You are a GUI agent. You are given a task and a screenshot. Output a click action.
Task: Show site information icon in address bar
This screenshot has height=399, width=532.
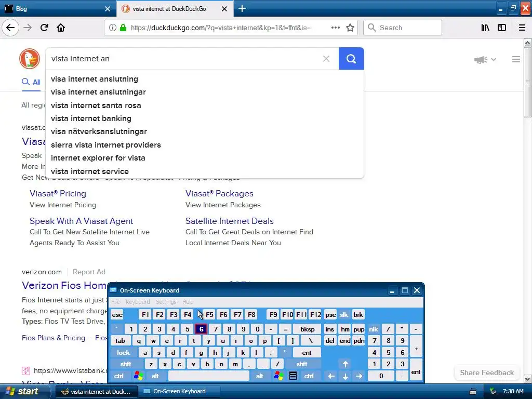(112, 28)
